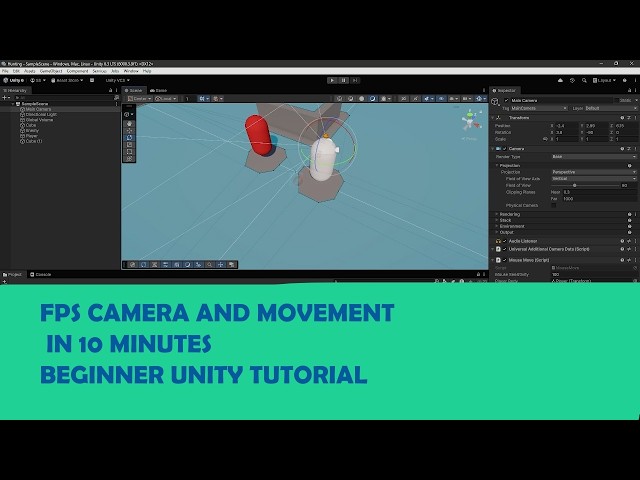The image size is (640, 480).
Task: Open the Layer dropdown showing Default
Action: [611, 108]
